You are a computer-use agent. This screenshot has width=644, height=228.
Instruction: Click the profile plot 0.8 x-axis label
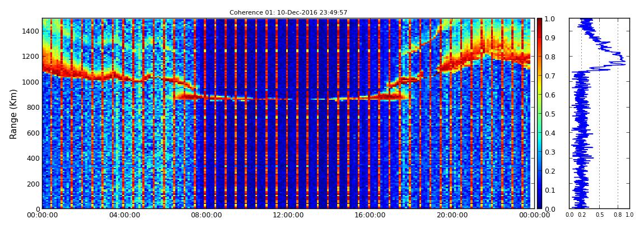[x=618, y=215]
